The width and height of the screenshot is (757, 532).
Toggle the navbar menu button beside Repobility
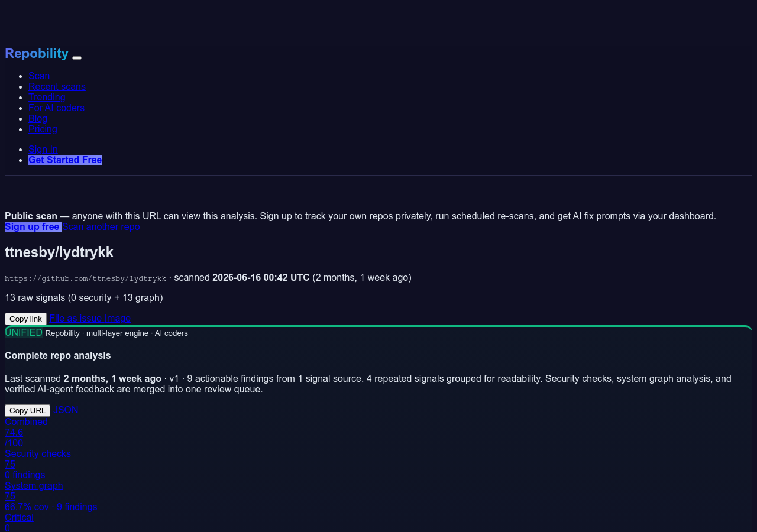[77, 58]
